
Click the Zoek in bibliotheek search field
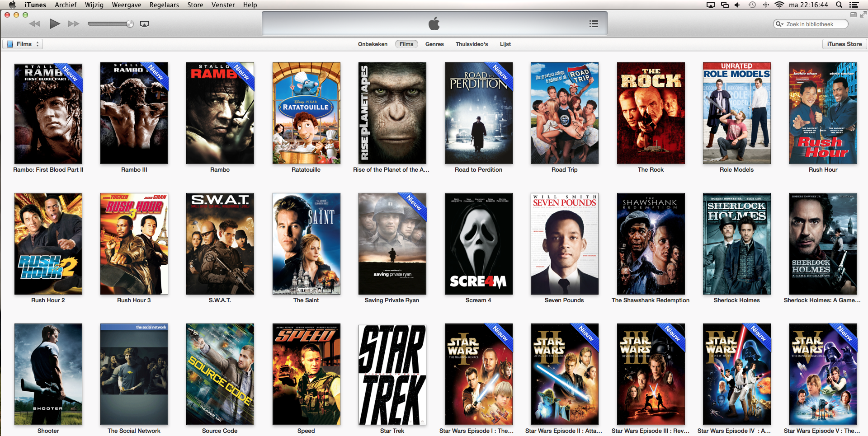811,24
